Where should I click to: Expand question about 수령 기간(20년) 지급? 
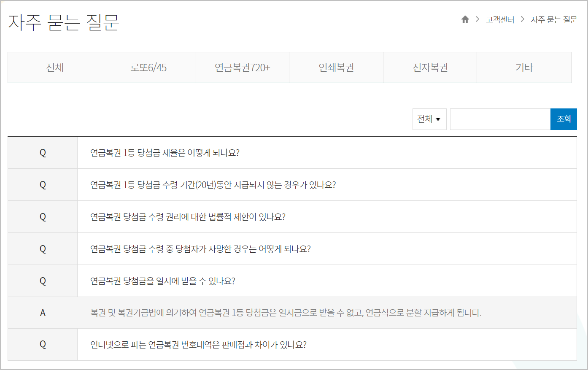point(213,185)
